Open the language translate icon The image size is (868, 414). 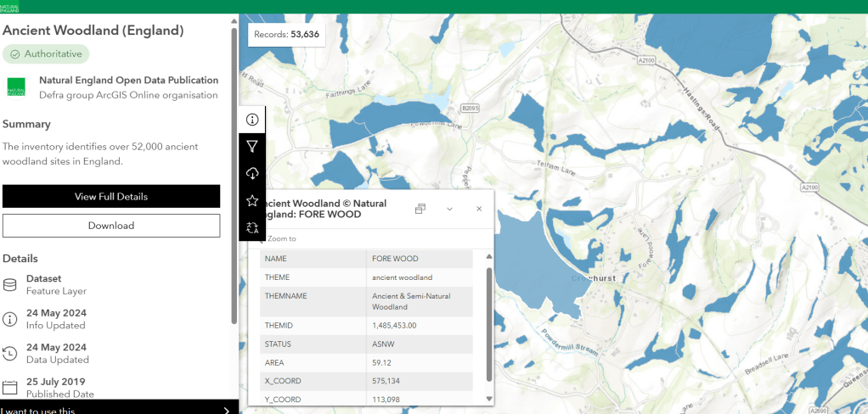point(252,227)
